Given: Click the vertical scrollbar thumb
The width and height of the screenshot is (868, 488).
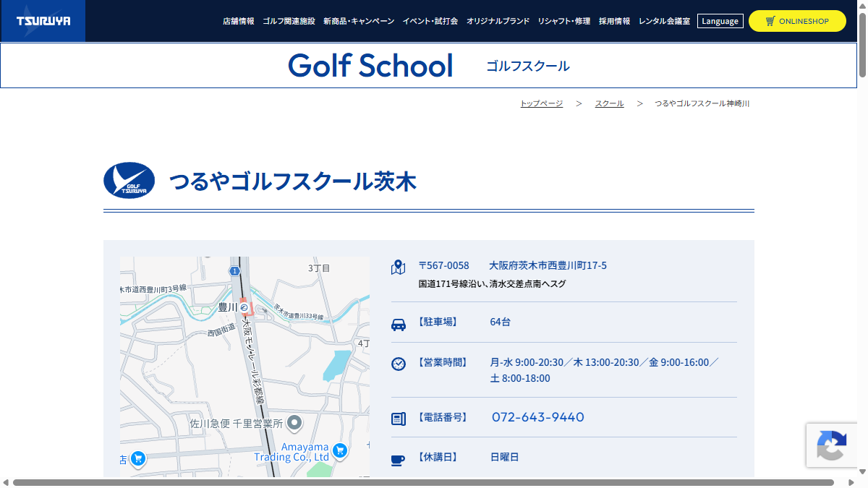Looking at the screenshot, I should (862, 43).
